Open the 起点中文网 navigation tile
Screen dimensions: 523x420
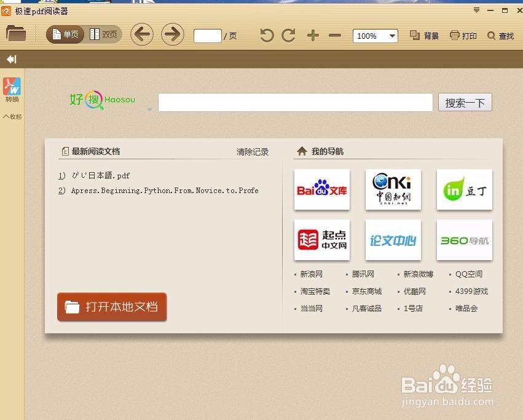click(322, 240)
